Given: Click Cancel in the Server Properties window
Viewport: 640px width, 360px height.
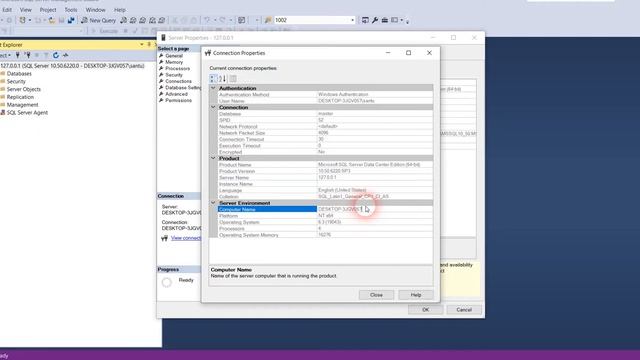Looking at the screenshot, I should point(464,310).
